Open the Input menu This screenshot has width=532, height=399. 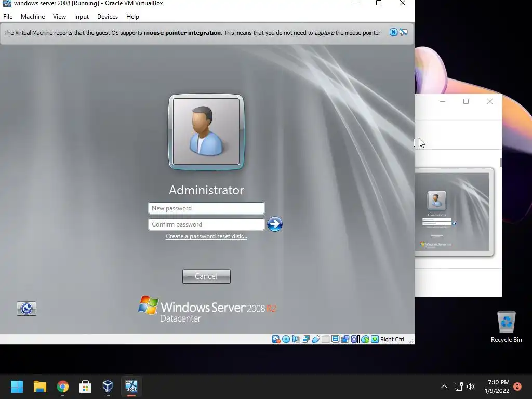coord(82,16)
